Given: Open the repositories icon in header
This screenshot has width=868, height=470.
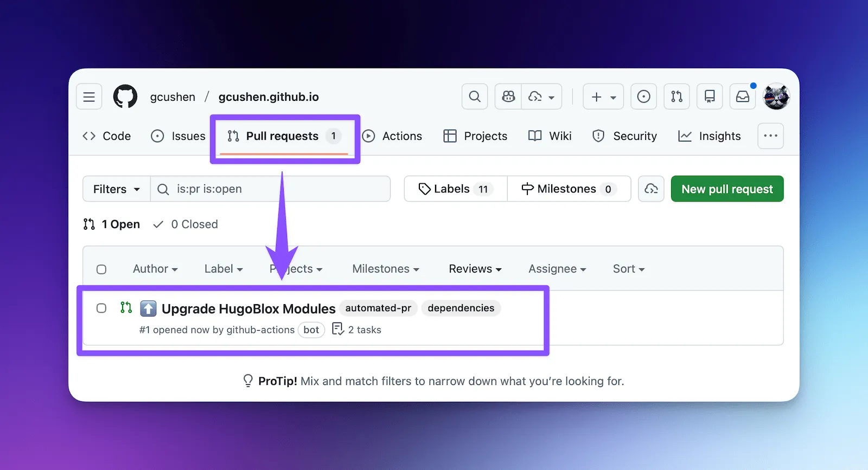Looking at the screenshot, I should [710, 96].
